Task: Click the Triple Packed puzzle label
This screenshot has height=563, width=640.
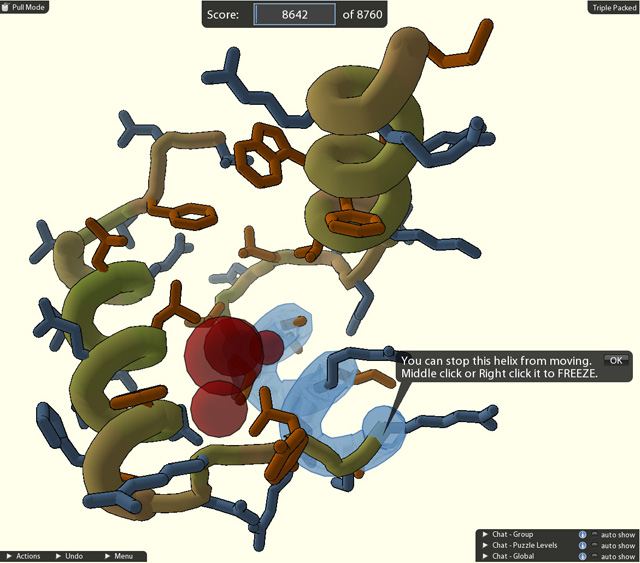Action: 614,7
